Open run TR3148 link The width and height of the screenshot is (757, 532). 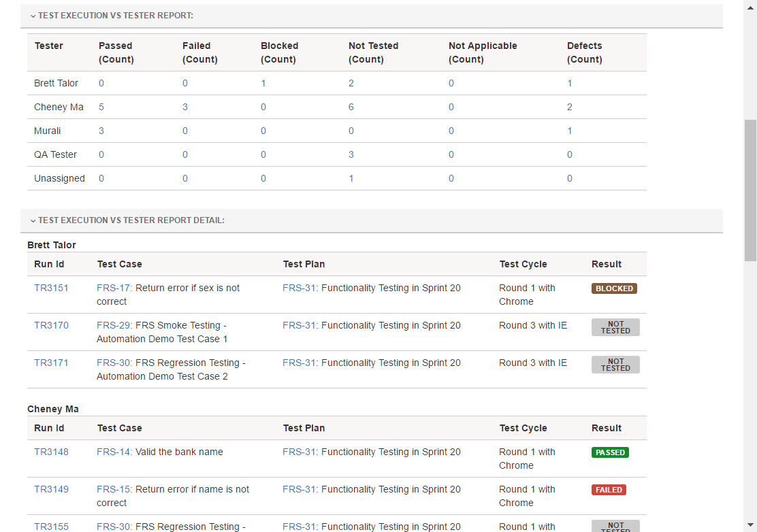pyautogui.click(x=51, y=452)
